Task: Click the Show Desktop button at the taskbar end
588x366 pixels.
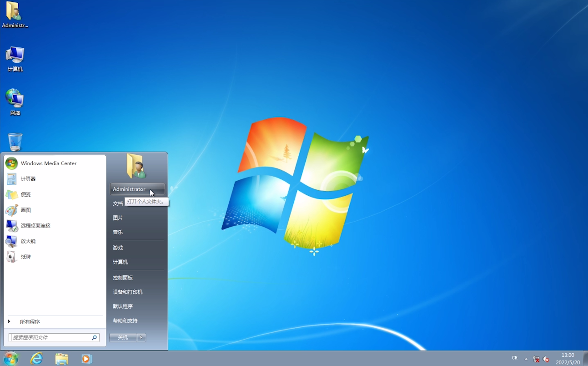Action: tap(586, 359)
